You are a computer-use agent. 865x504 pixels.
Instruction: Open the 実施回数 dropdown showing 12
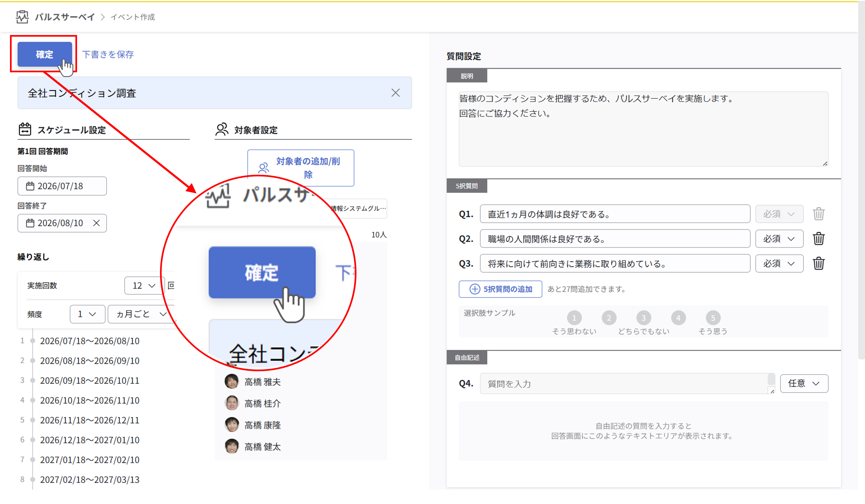coord(144,285)
